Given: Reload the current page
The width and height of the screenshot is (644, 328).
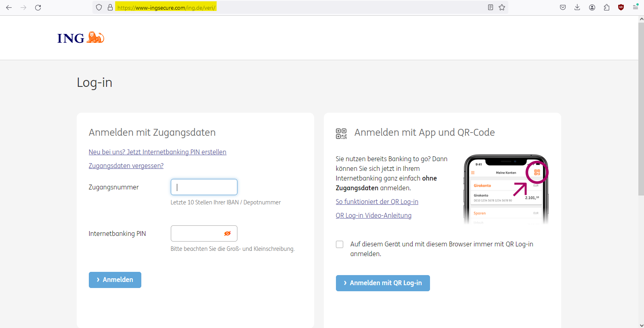Looking at the screenshot, I should (x=38, y=7).
